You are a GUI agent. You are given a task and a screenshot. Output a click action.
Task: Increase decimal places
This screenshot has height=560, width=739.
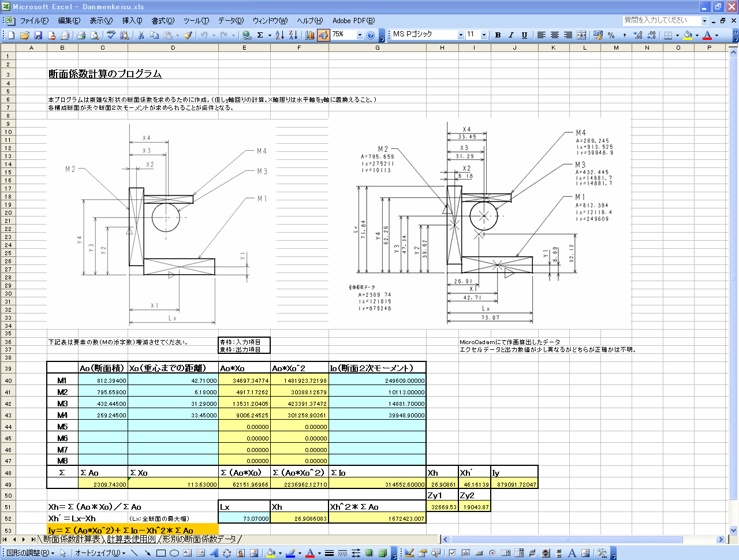pyautogui.click(x=638, y=35)
